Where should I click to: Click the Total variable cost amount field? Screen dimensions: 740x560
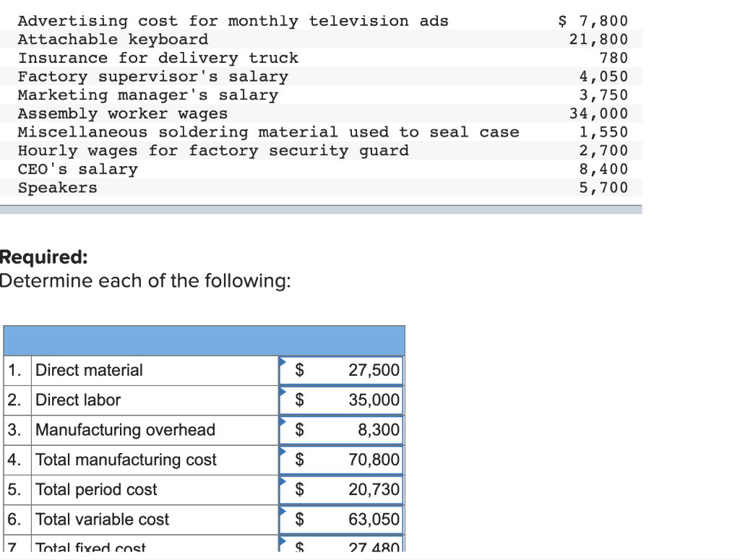click(x=341, y=519)
